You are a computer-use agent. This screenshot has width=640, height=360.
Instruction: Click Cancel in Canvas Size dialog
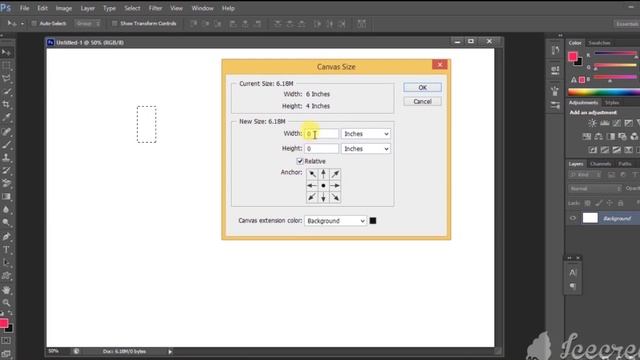[422, 101]
